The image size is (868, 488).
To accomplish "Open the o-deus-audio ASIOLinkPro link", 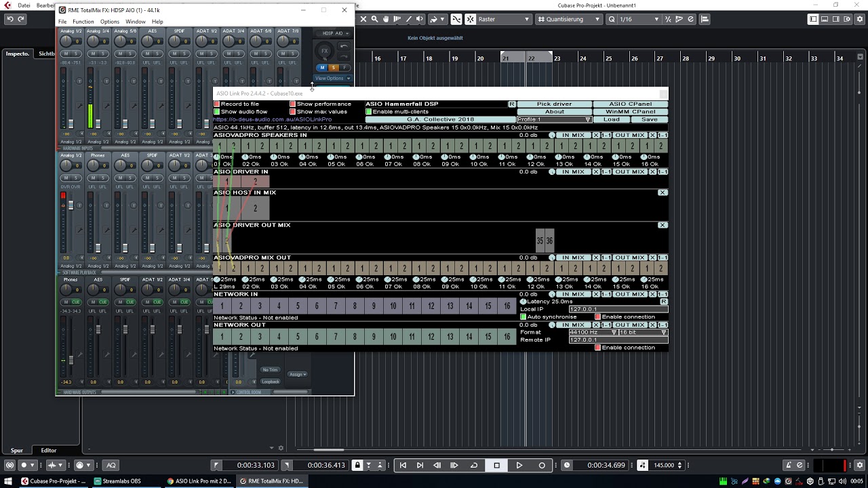I will [x=273, y=119].
